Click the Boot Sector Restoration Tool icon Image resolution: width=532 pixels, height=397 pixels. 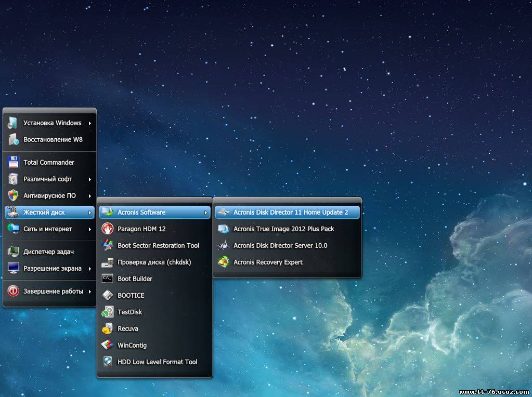coord(108,245)
